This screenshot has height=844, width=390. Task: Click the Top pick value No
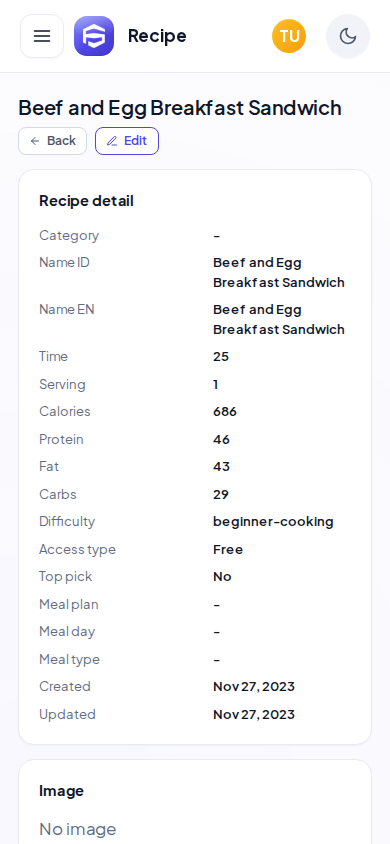coord(222,577)
